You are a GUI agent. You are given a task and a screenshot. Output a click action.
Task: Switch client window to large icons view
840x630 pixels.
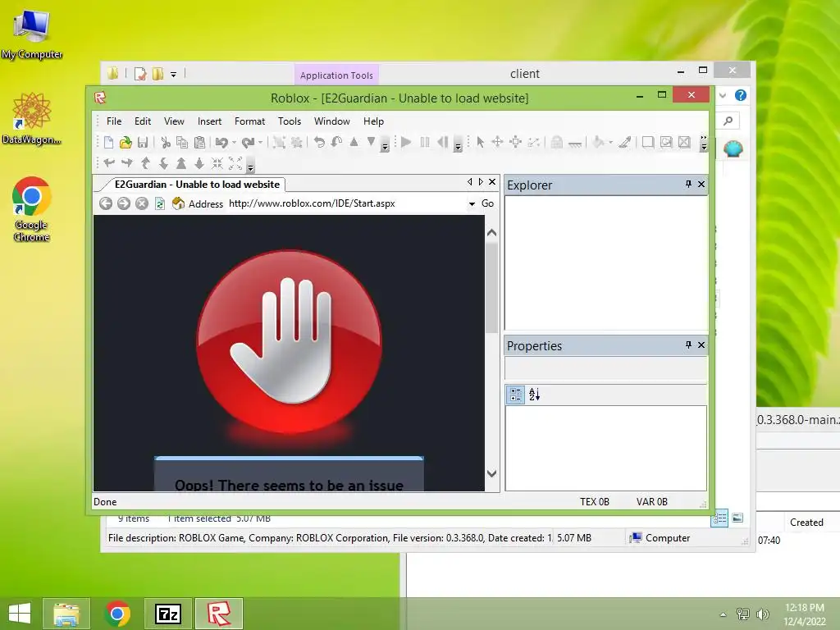[737, 518]
